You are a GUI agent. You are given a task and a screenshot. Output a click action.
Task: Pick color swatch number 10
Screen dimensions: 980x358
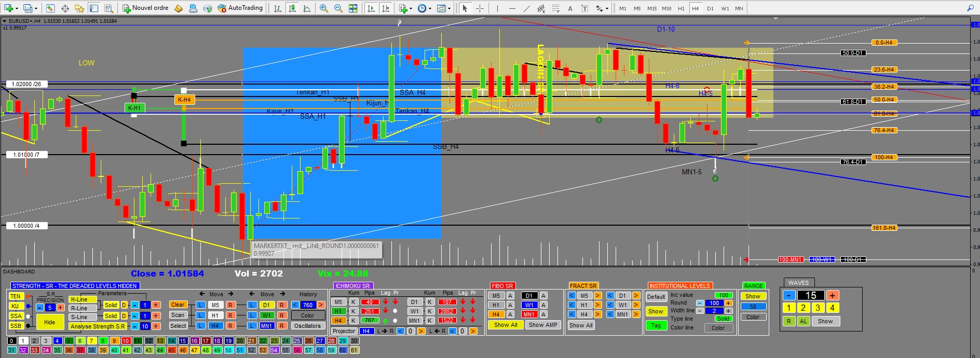(x=126, y=341)
